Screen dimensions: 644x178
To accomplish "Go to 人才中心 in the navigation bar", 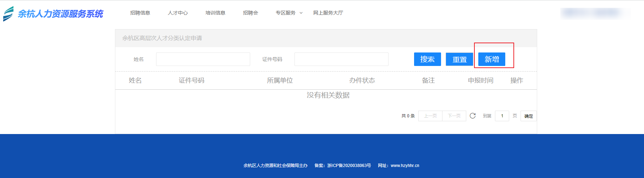I will (177, 13).
